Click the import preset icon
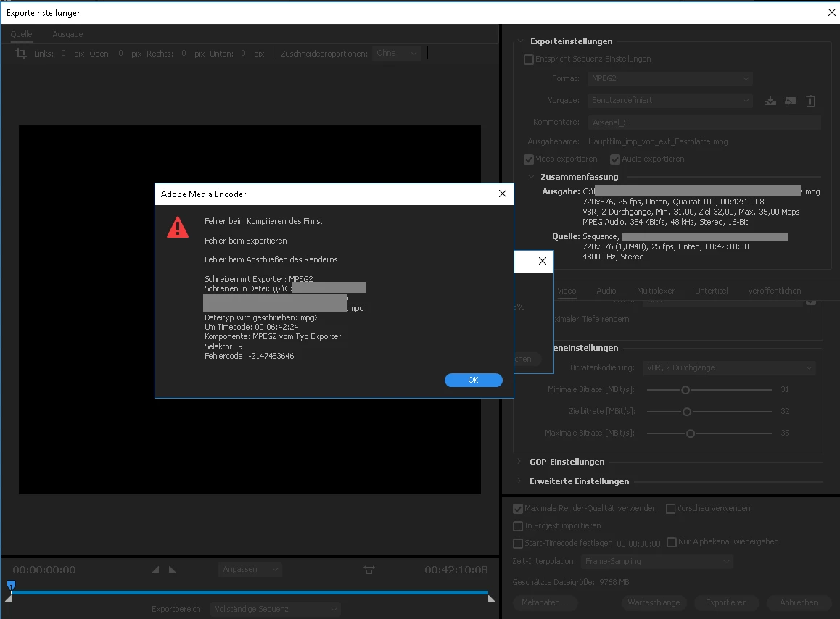Image resolution: width=840 pixels, height=619 pixels. tap(790, 100)
